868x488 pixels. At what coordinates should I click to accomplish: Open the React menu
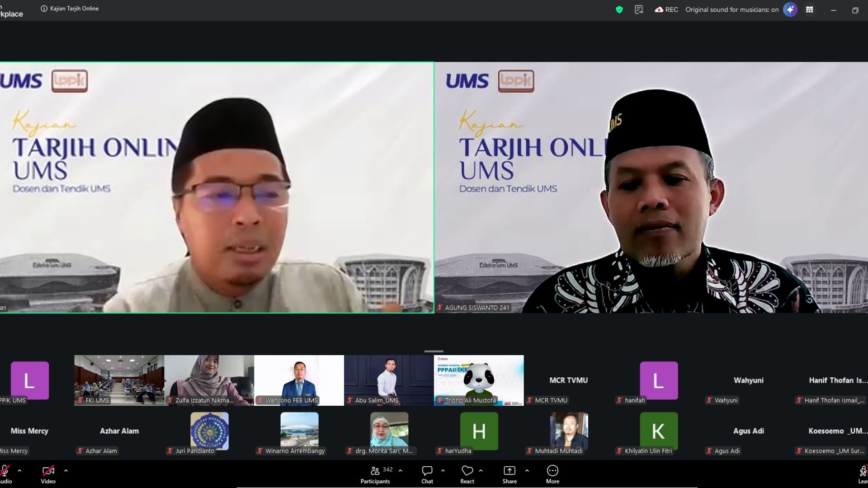coord(467,474)
